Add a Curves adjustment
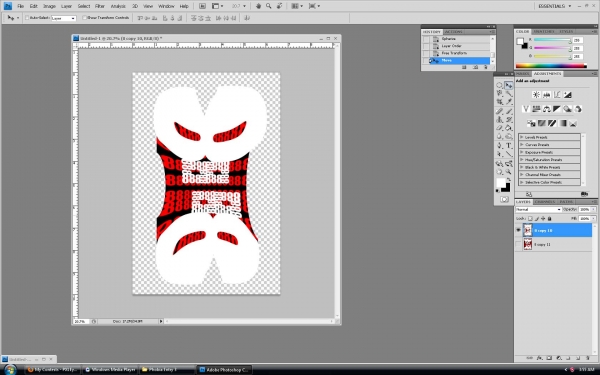 coord(557,95)
